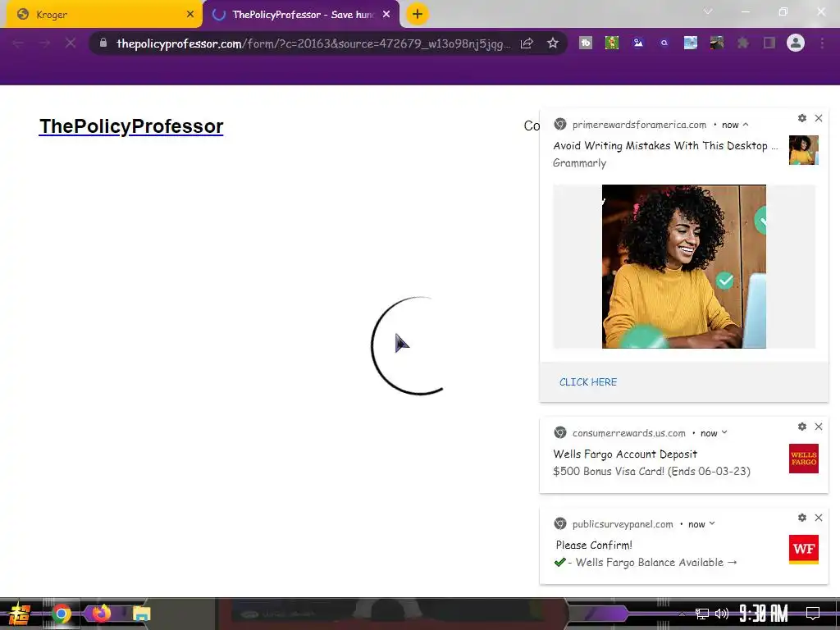The image size is (840, 630).
Task: Open a new tab with plus button
Action: (418, 15)
